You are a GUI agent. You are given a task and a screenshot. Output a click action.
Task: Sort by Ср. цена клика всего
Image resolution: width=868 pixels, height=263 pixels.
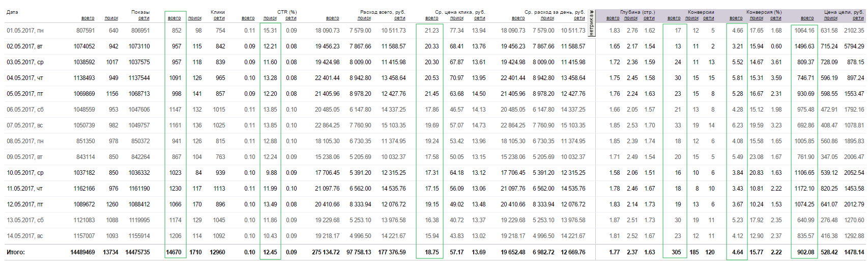point(431,18)
